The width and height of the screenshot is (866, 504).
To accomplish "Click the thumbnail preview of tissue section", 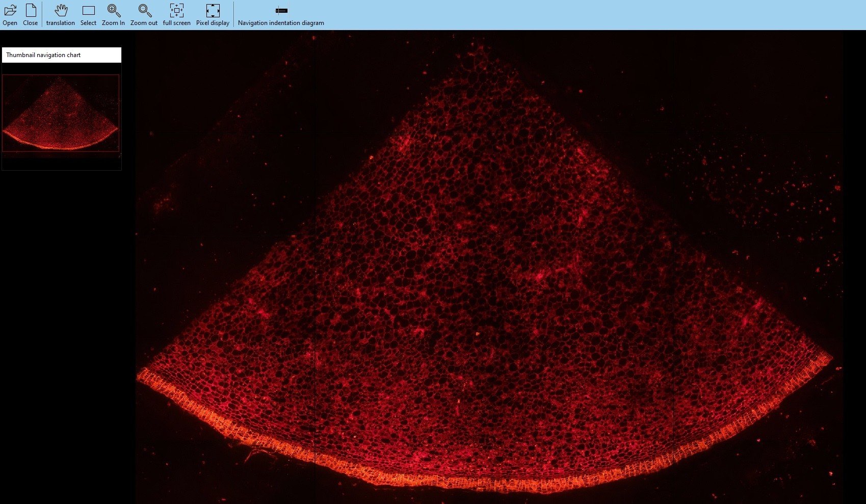I will tap(61, 113).
